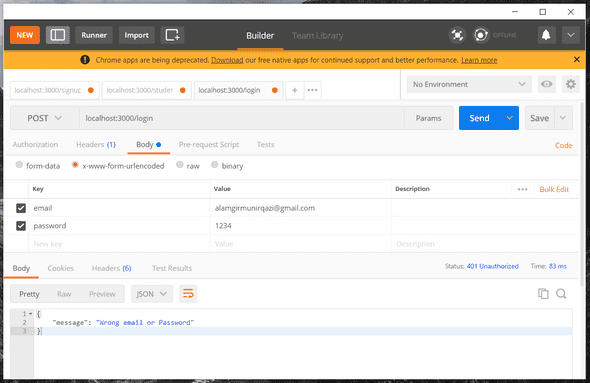Open localhost:3000/signup request tab

click(x=55, y=90)
